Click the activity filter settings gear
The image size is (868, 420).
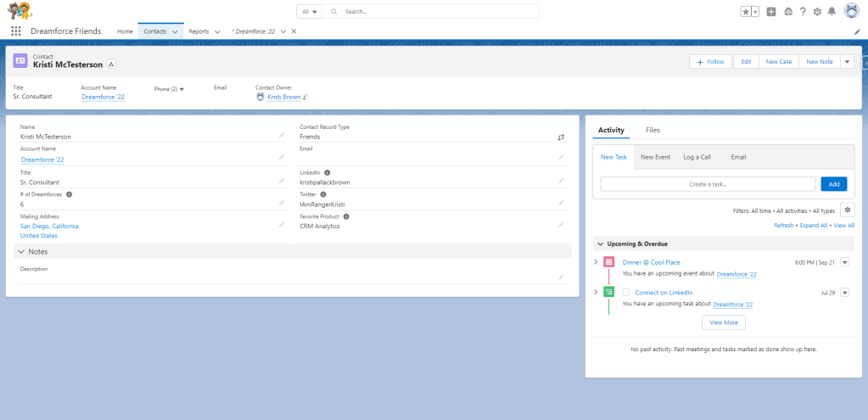[x=848, y=210]
